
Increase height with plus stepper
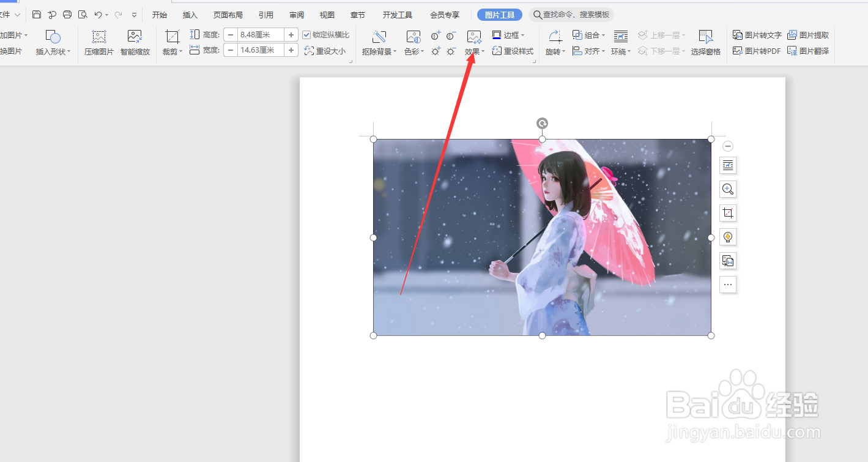tap(291, 35)
